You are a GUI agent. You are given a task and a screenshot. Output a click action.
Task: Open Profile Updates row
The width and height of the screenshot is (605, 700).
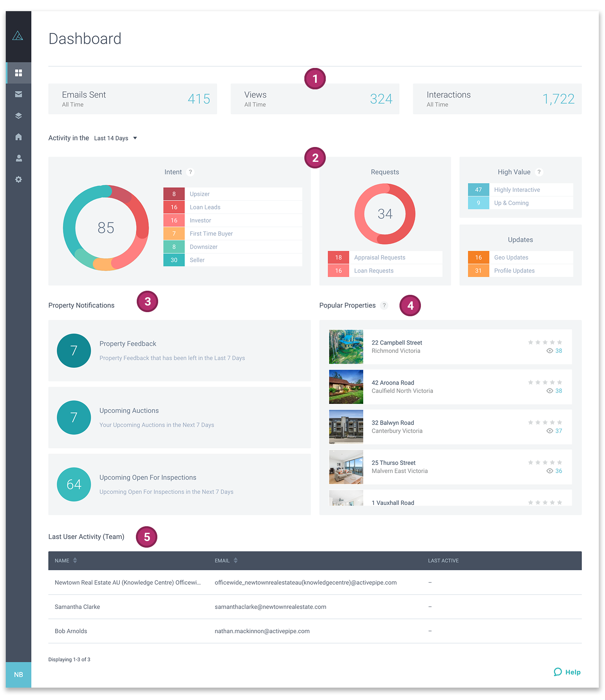click(x=521, y=271)
